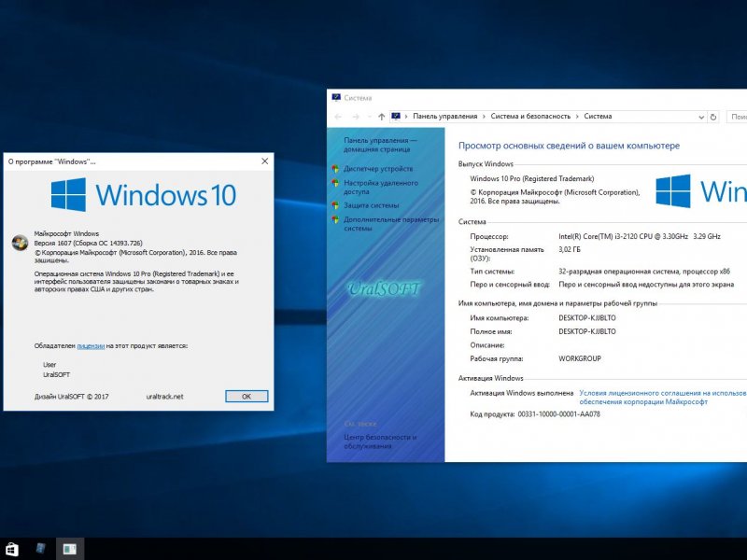Viewport: 747px width, 560px height.
Task: Click the Windows 10 logo in About dialog
Action: [144, 195]
